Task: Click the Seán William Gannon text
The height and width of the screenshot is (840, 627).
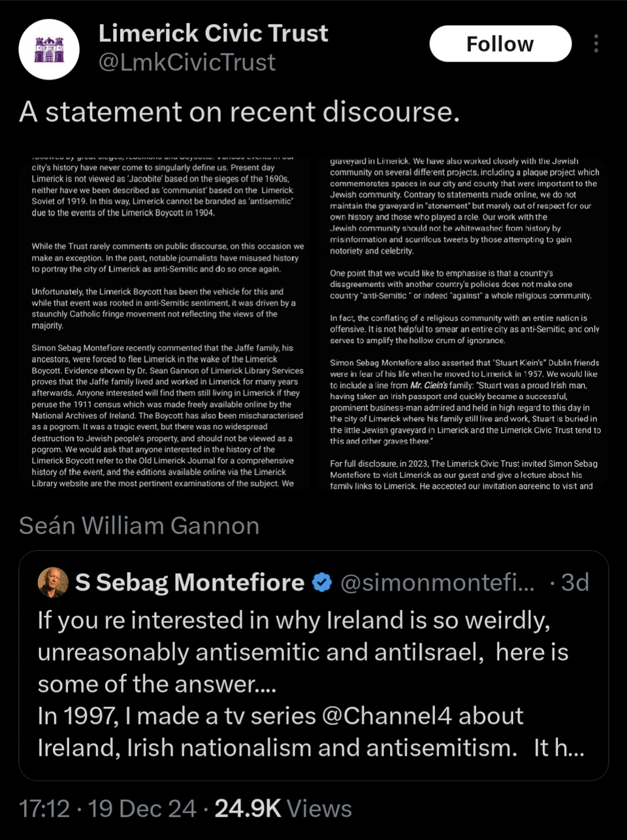Action: (139, 525)
